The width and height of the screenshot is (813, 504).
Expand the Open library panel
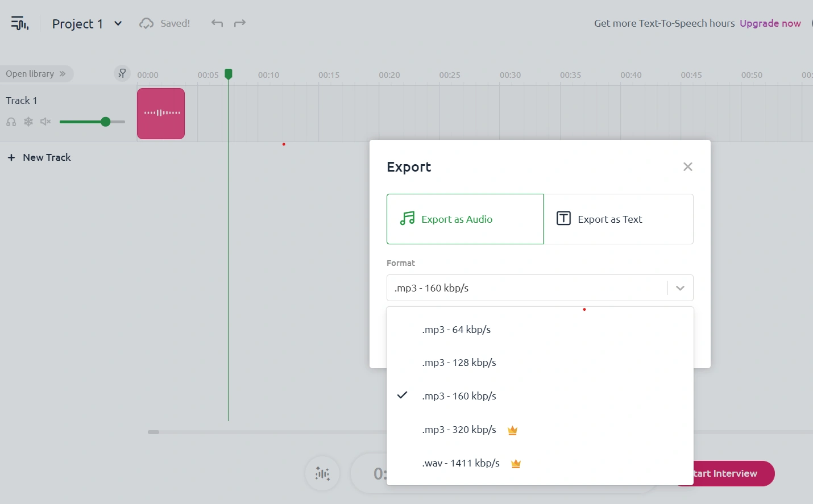tap(36, 74)
